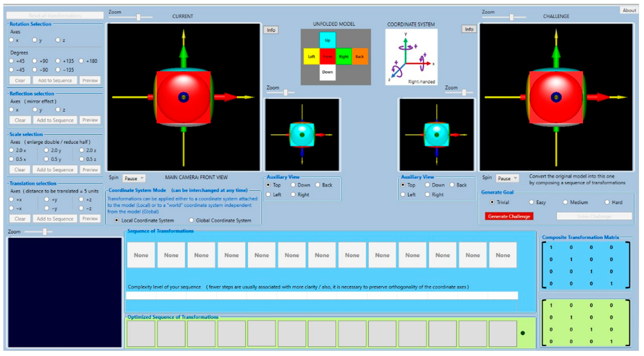Select the Hard goal difficulty
The height and width of the screenshot is (356, 644).
coord(607,202)
